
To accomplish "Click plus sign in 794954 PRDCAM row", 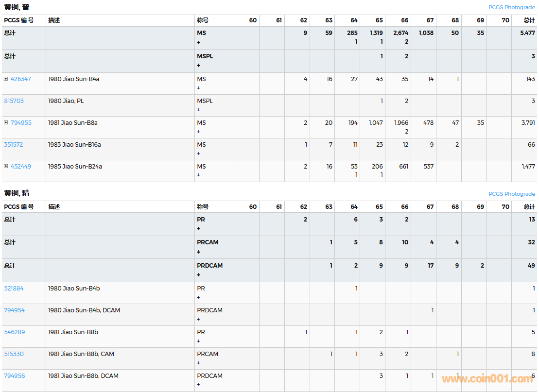I will click(x=199, y=319).
